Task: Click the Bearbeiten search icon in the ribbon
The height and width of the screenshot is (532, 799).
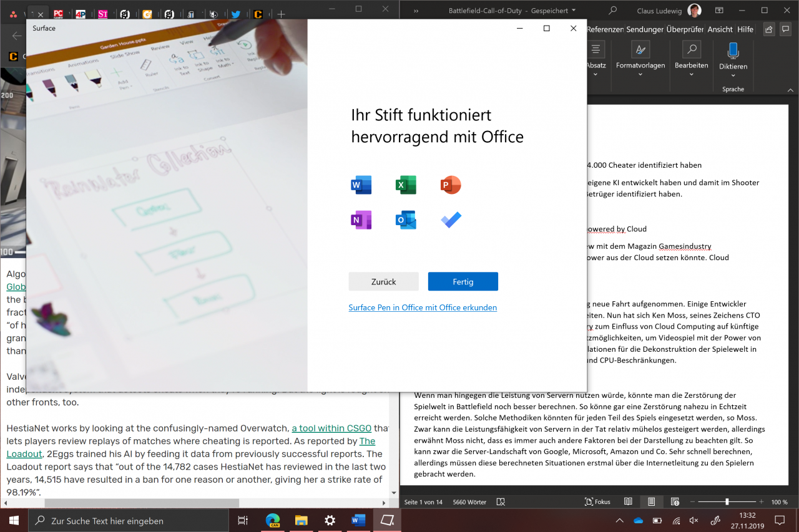Action: point(691,49)
